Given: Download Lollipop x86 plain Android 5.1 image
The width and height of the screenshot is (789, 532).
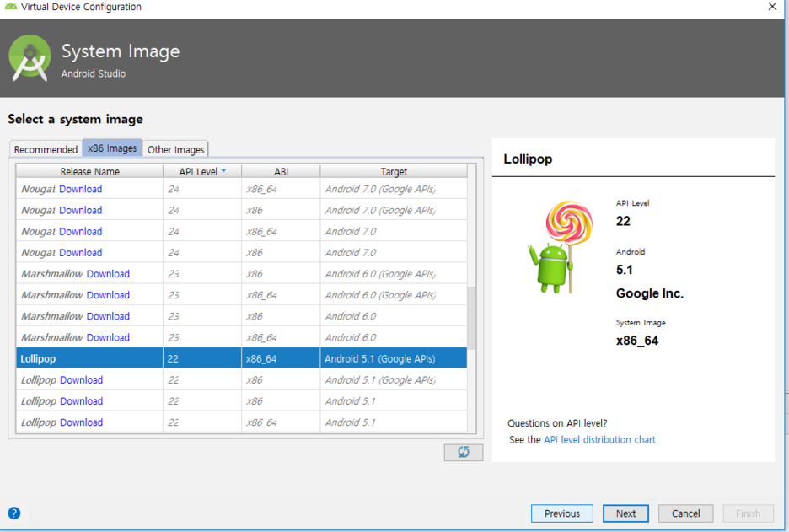Looking at the screenshot, I should click(x=81, y=400).
